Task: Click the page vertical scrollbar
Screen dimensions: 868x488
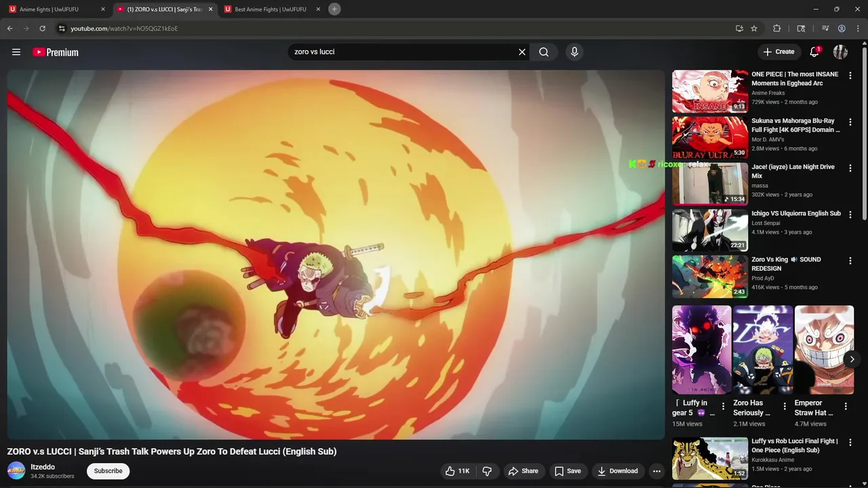Action: [x=864, y=132]
